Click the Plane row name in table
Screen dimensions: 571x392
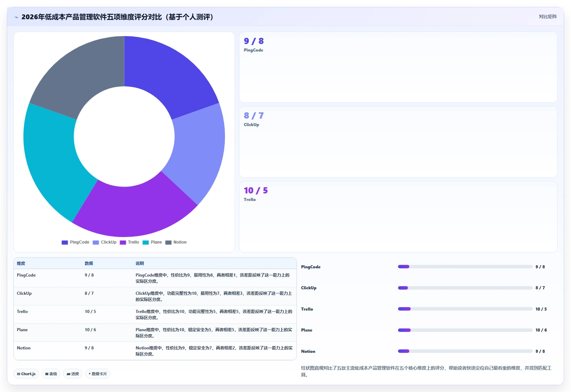tap(22, 330)
